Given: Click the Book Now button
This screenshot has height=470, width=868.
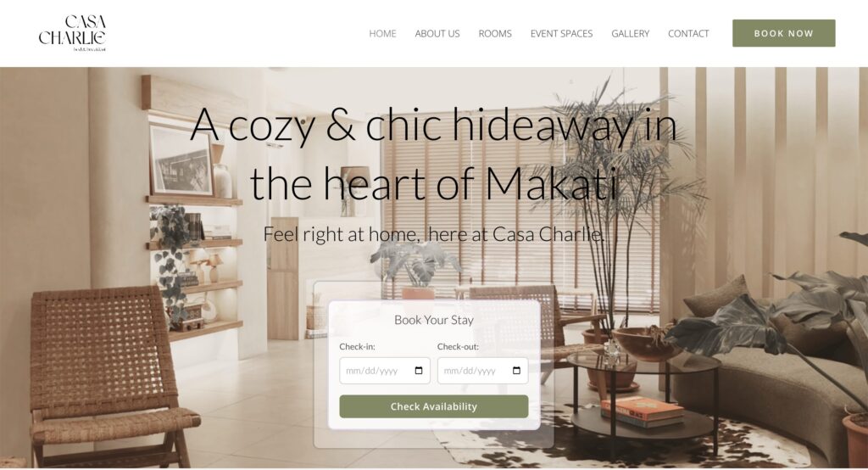Looking at the screenshot, I should [x=783, y=33].
